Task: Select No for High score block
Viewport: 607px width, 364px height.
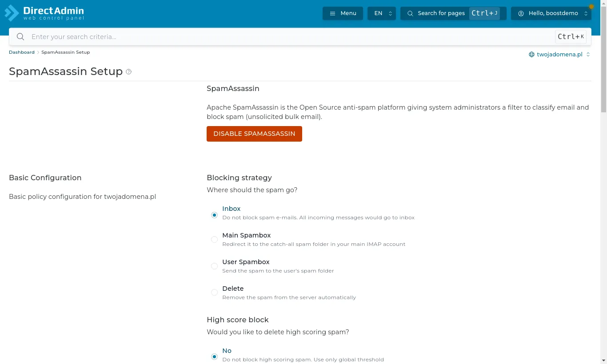Action: (x=214, y=356)
